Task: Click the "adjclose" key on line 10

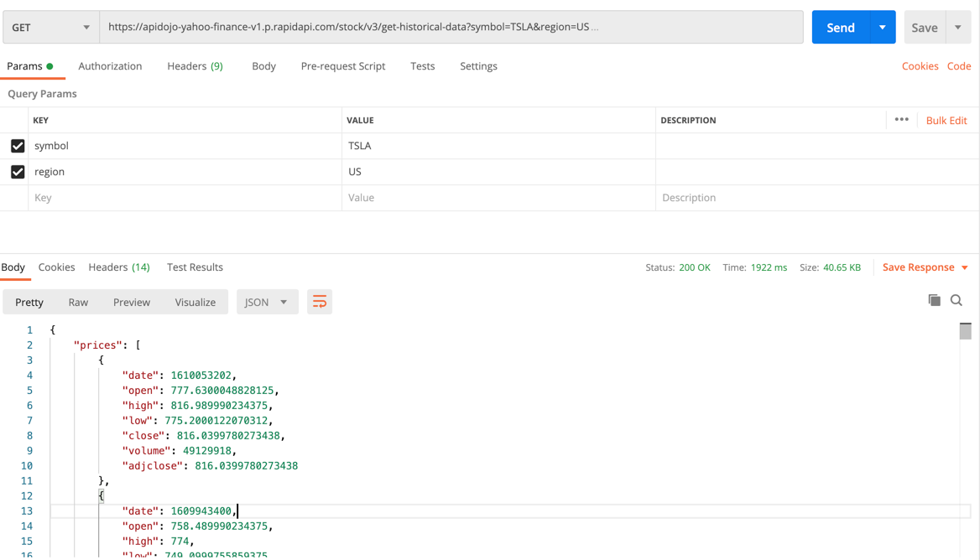Action: pyautogui.click(x=153, y=466)
